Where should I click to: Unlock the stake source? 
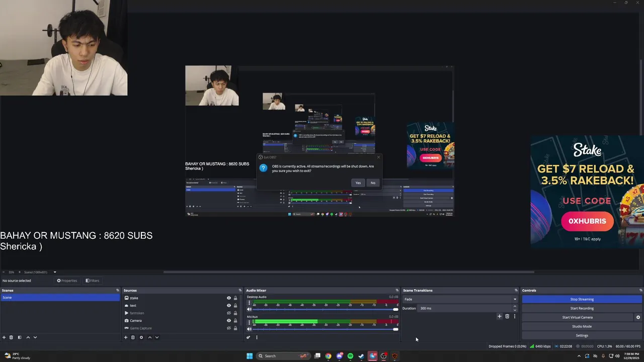click(x=235, y=298)
